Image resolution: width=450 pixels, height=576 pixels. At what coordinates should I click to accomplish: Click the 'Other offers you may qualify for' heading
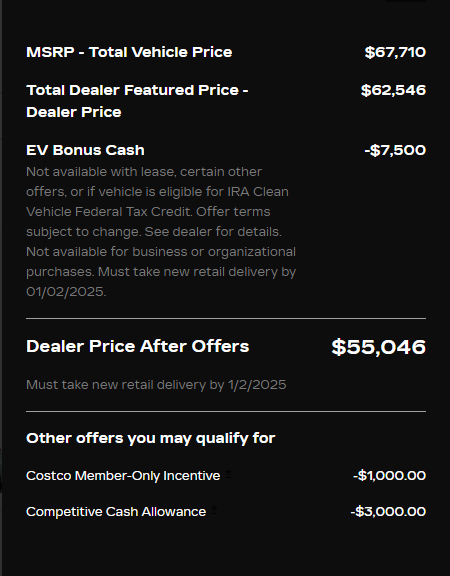(x=151, y=438)
